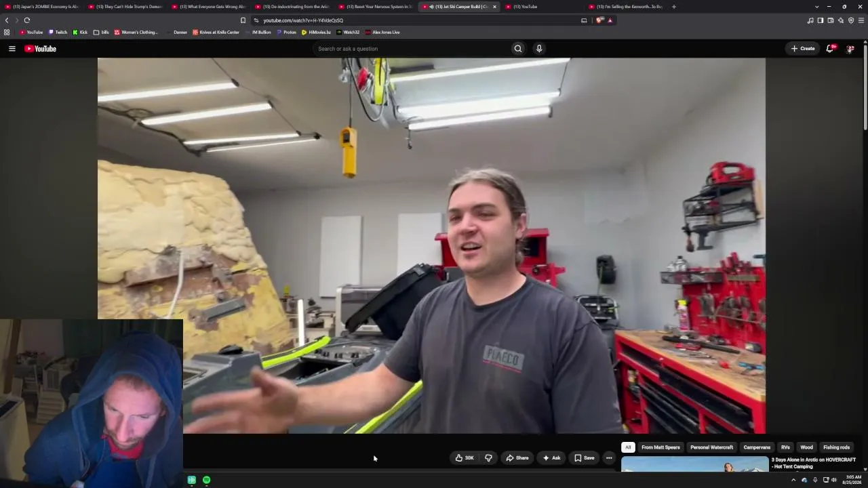Open the Knives at Knife Center bookmark

pyautogui.click(x=216, y=33)
